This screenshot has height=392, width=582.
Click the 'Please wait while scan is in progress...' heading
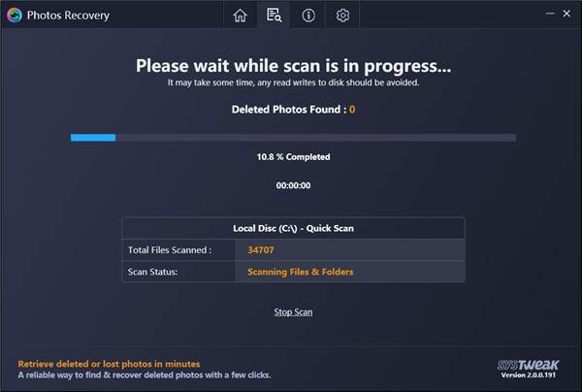point(293,66)
